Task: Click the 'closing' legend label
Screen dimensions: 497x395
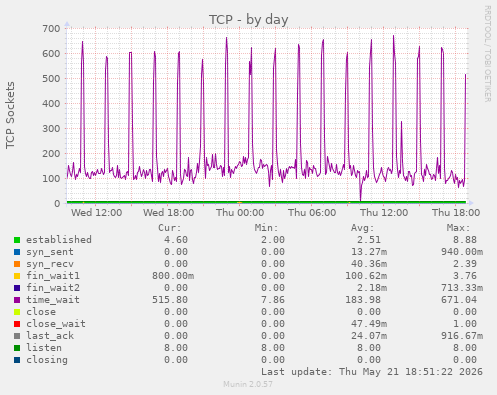Action: 47,360
